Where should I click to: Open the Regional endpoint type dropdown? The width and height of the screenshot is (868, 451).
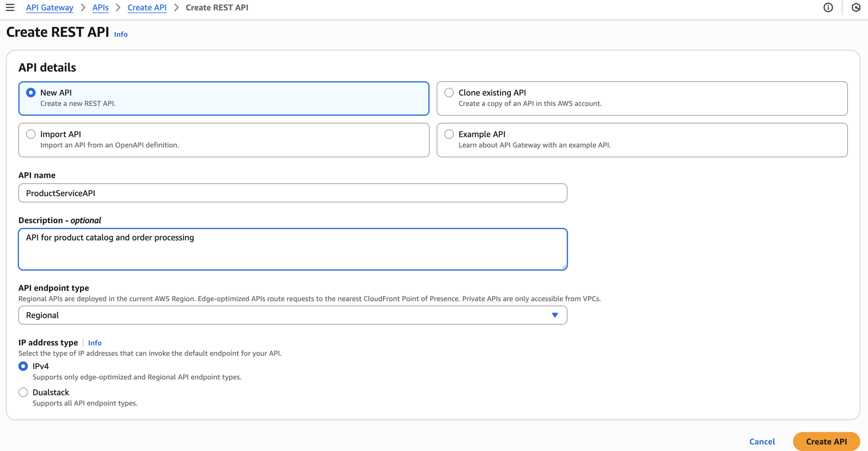[x=292, y=315]
